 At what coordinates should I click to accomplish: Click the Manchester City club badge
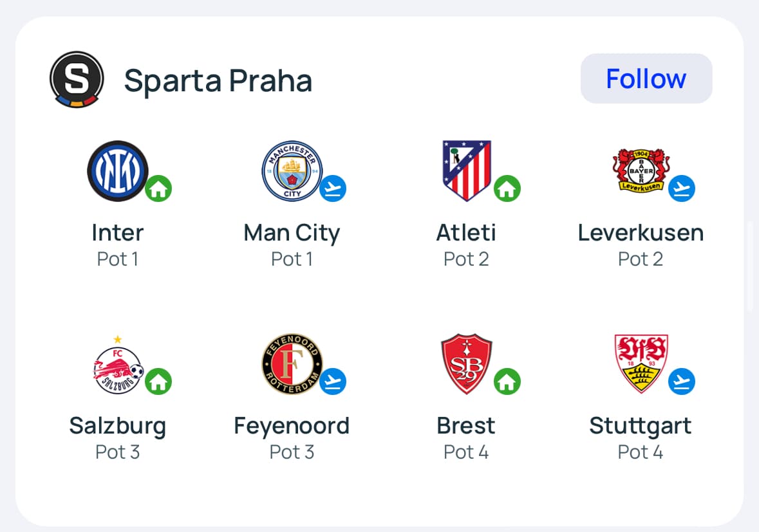pyautogui.click(x=292, y=171)
